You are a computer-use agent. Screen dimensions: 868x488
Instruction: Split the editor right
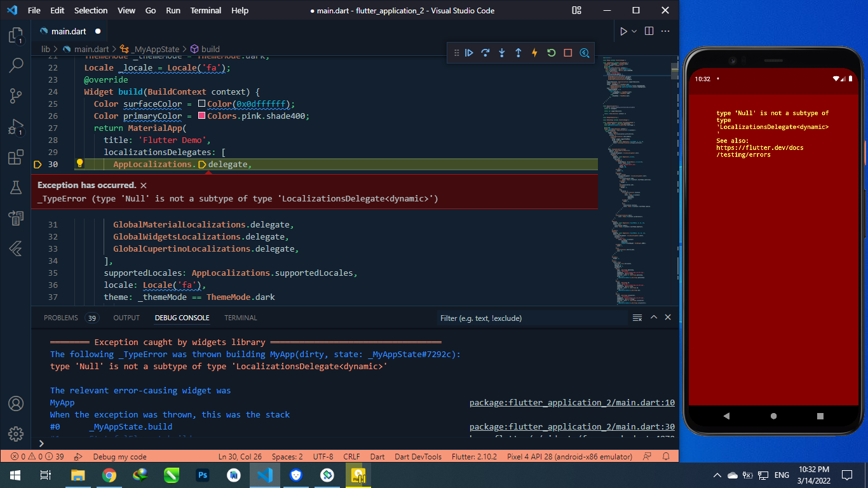[649, 31]
